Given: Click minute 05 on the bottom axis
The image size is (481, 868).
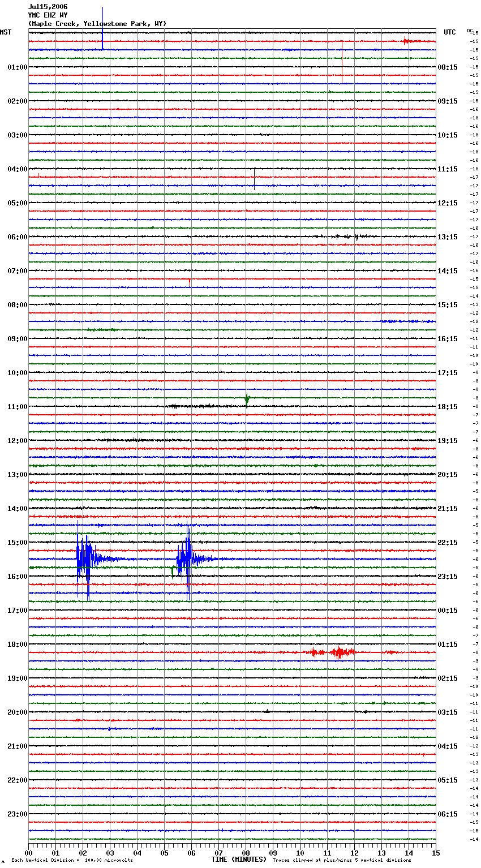Looking at the screenshot, I should (x=164, y=853).
